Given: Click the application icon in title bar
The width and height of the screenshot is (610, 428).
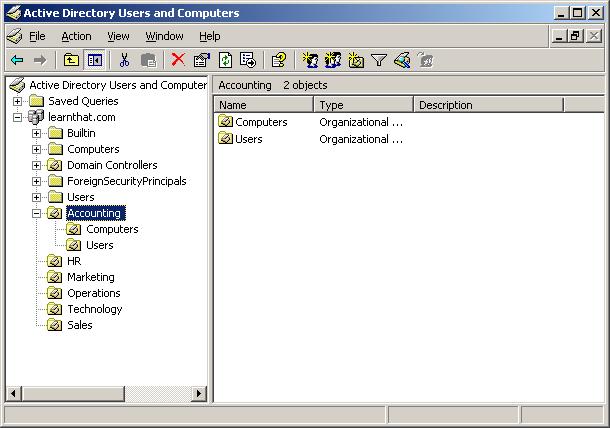Looking at the screenshot, I should pyautogui.click(x=14, y=13).
